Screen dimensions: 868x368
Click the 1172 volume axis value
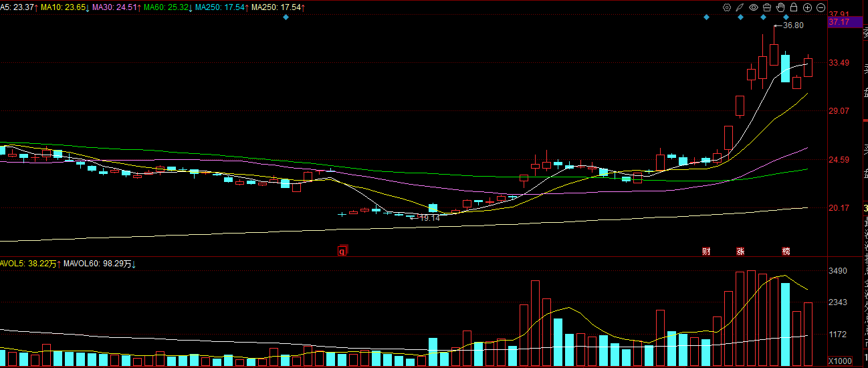point(838,334)
